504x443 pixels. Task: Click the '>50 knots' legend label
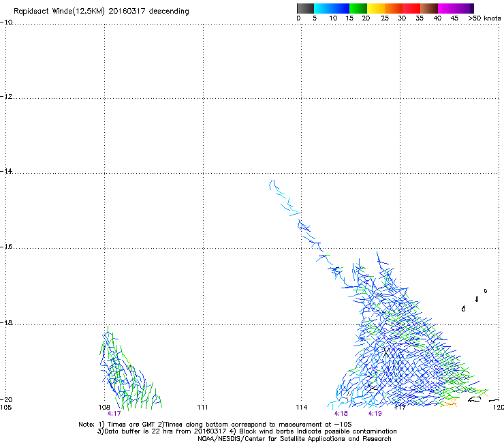[x=484, y=18]
